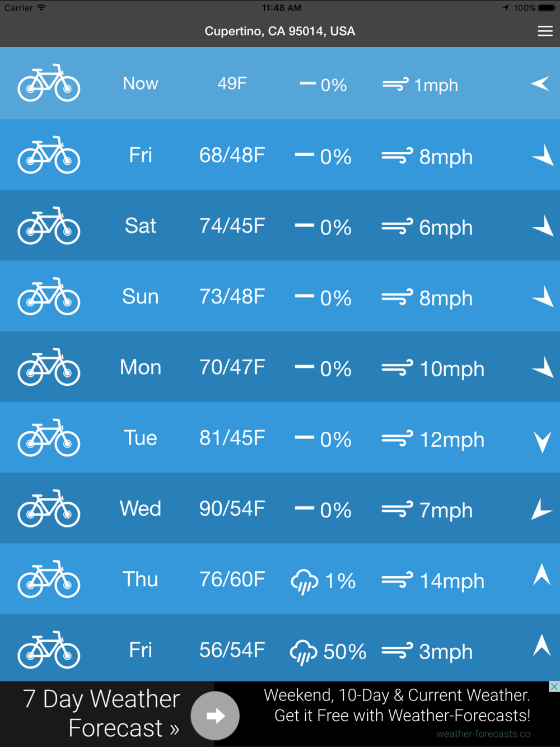Image resolution: width=560 pixels, height=747 pixels.
Task: Tap the 90/54F temperature for Wed
Action: click(232, 508)
